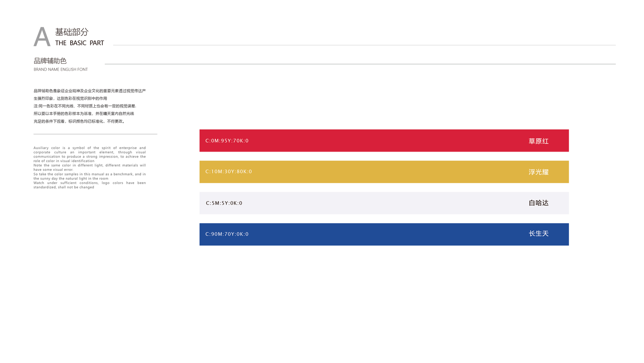Image resolution: width=644 pixels, height=363 pixels.
Task: Click the heading 'THE BASIC PART'
Action: coord(79,43)
